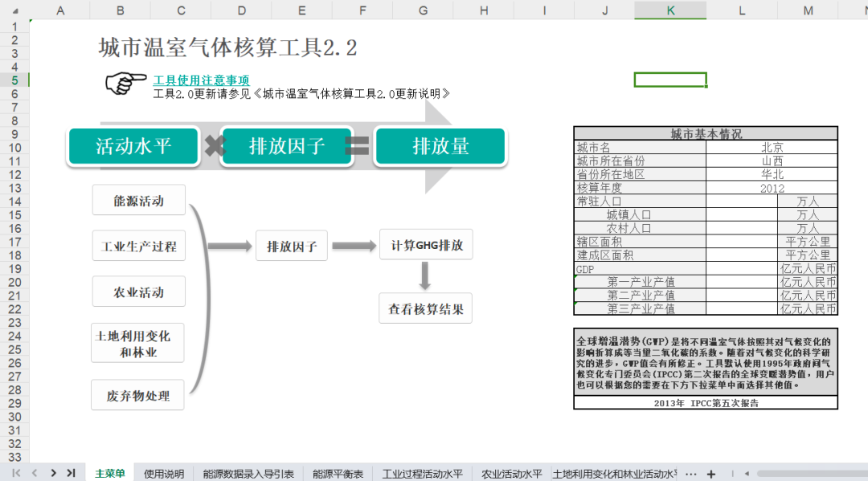Click the select-all corner of the grid
868x481 pixels.
point(14,10)
